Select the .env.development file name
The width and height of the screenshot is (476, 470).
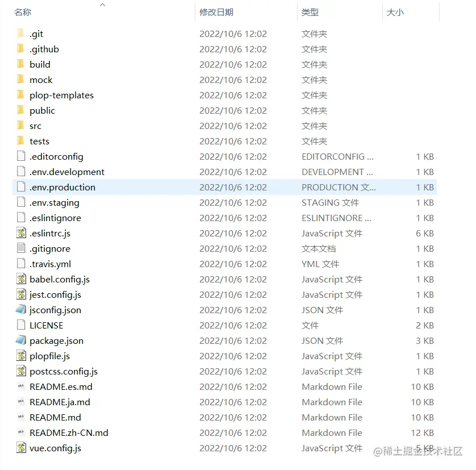coord(67,172)
